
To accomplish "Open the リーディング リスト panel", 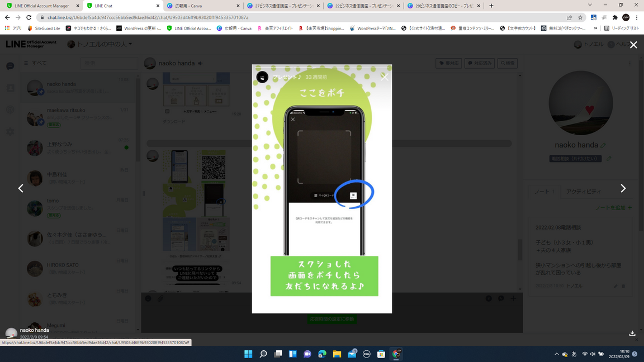I will click(x=621, y=28).
